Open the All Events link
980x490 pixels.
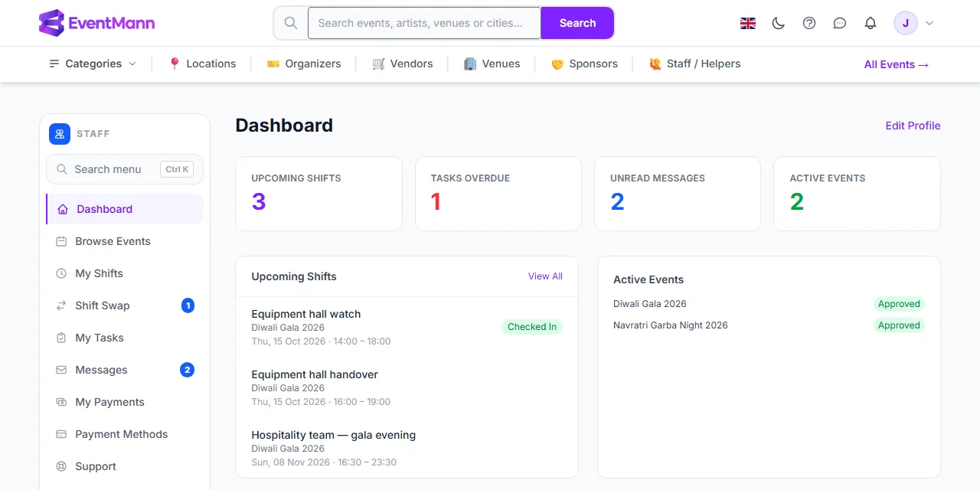897,64
